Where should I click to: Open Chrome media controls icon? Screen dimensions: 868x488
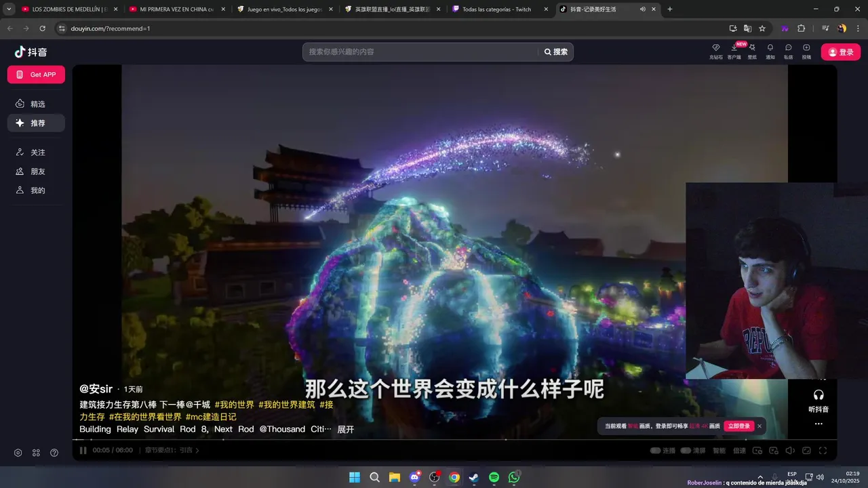point(825,28)
